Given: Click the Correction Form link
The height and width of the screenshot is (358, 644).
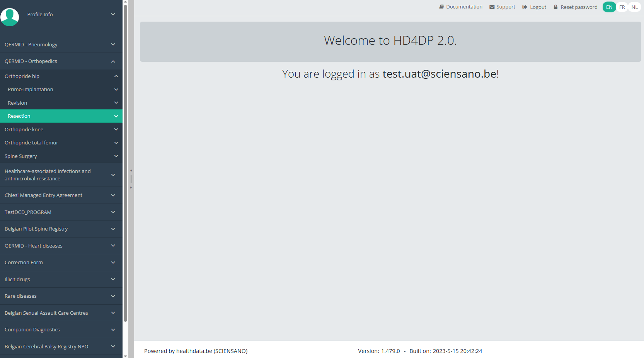Looking at the screenshot, I should (24, 263).
